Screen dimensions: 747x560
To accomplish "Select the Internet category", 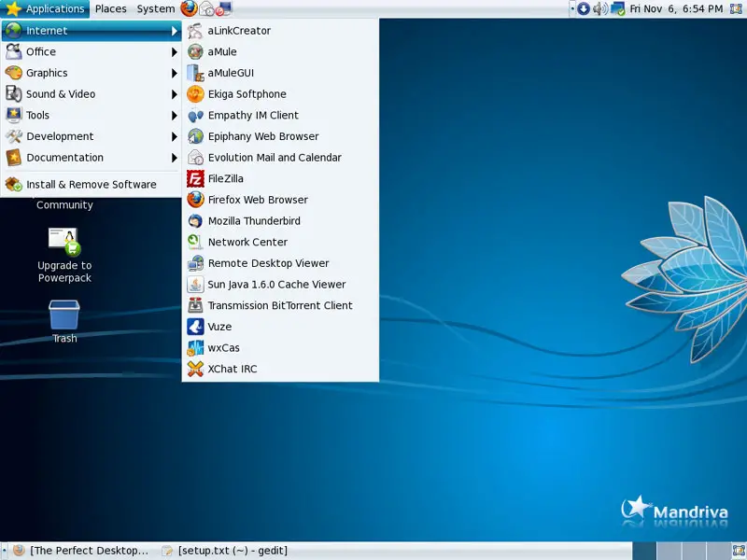I will pyautogui.click(x=92, y=31).
